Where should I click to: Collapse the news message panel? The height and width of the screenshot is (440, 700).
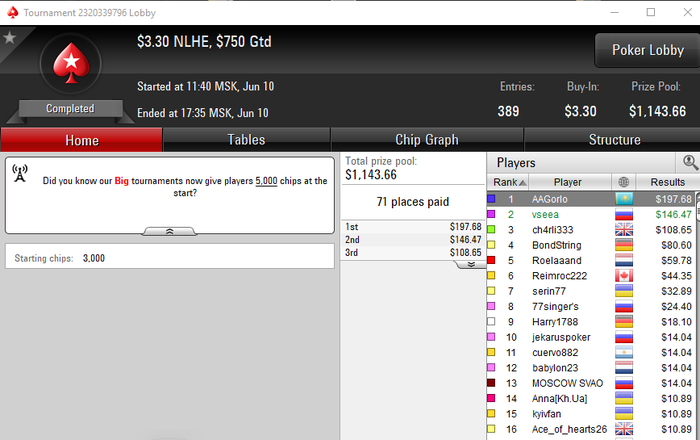(x=169, y=231)
